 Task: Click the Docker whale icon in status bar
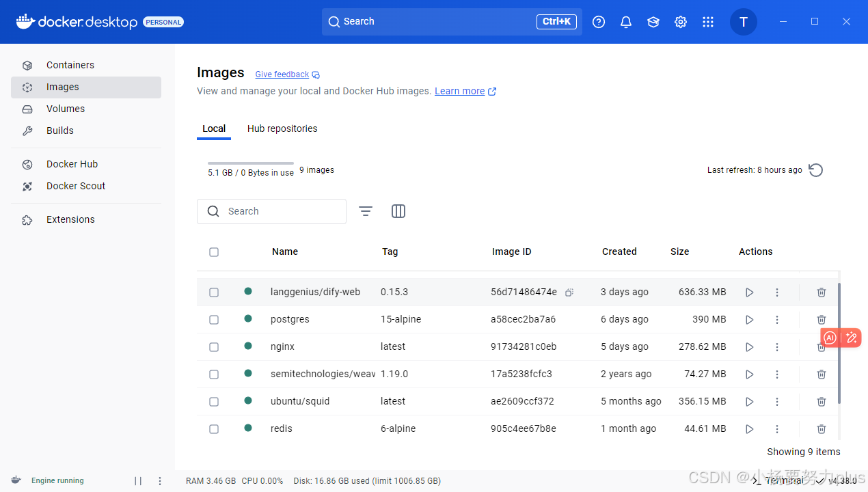[x=16, y=480]
